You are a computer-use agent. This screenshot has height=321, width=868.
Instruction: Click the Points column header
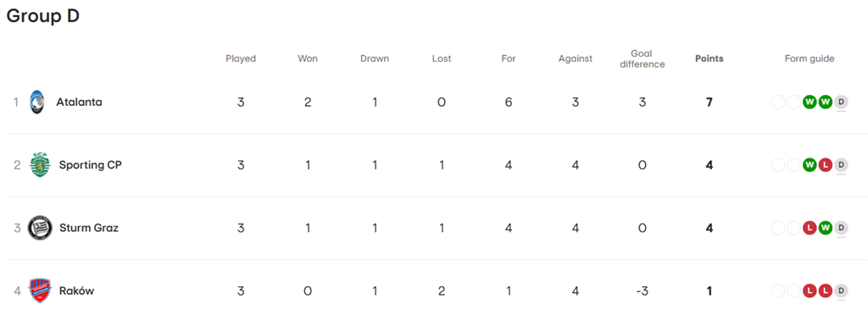coord(709,58)
